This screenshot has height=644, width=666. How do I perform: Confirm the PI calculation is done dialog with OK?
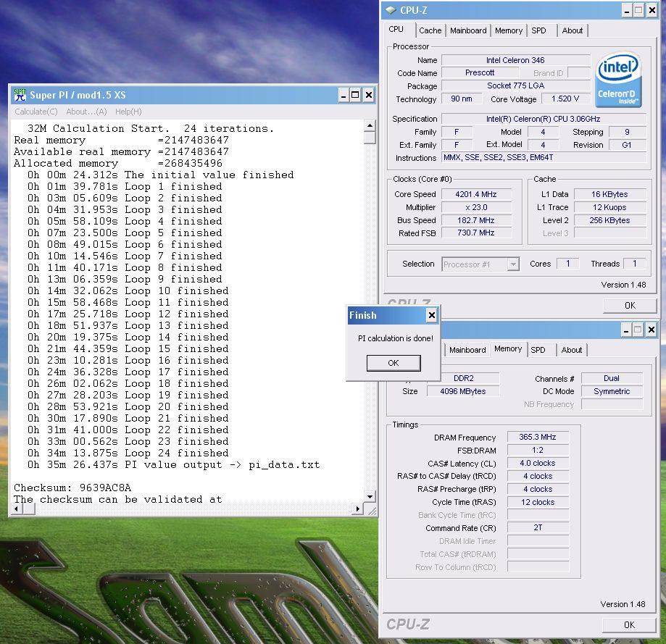(394, 363)
